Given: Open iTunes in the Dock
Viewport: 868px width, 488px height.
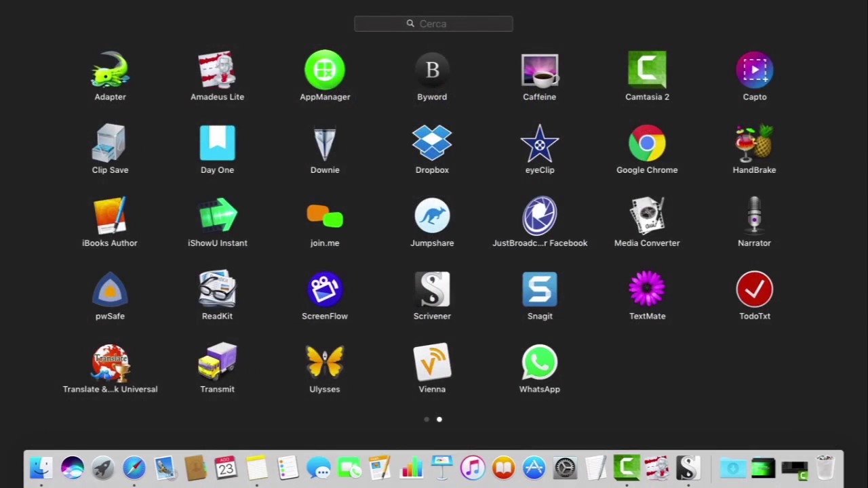Looking at the screenshot, I should 473,468.
